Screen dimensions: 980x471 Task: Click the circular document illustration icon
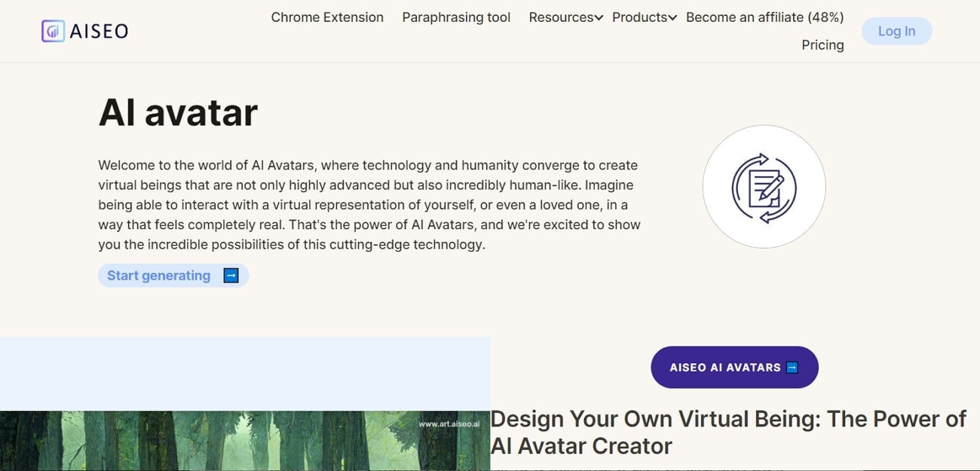(x=764, y=186)
